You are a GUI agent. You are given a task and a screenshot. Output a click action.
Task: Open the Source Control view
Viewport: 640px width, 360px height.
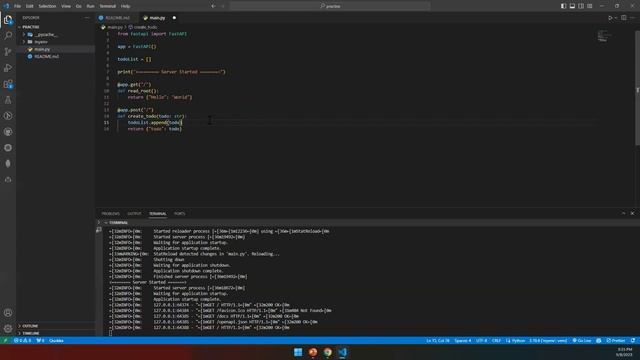8,51
